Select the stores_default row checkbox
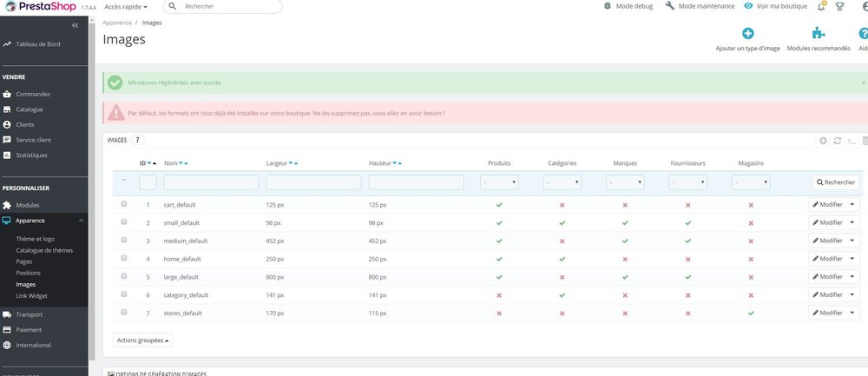Viewport: 868px width, 376px height. (124, 312)
